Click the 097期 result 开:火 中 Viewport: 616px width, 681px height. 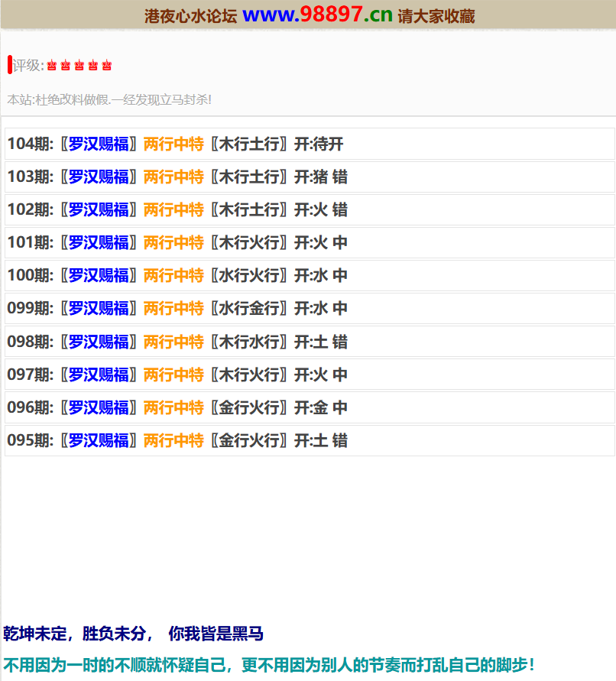click(321, 375)
